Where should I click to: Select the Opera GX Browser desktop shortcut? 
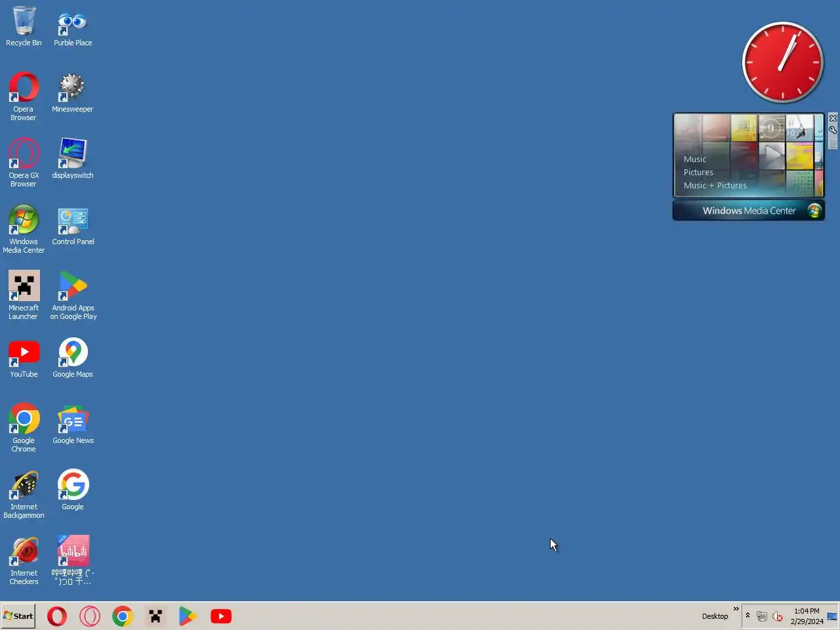(x=24, y=163)
